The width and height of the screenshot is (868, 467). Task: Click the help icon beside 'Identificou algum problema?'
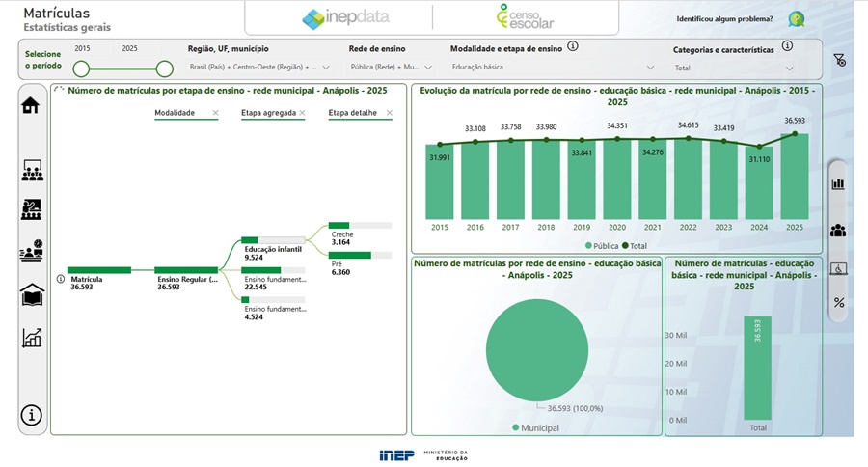point(796,19)
